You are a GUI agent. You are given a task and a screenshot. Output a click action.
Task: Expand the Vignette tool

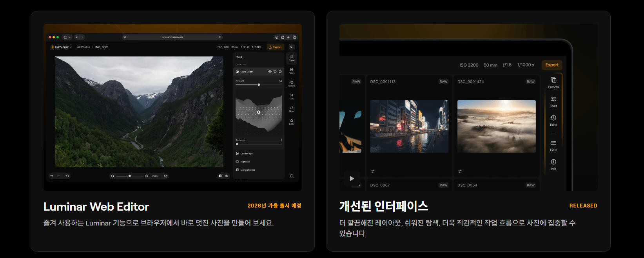[x=258, y=162]
